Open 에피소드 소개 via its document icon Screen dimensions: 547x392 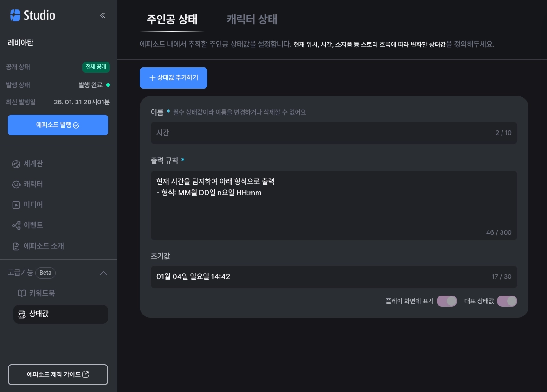(16, 246)
